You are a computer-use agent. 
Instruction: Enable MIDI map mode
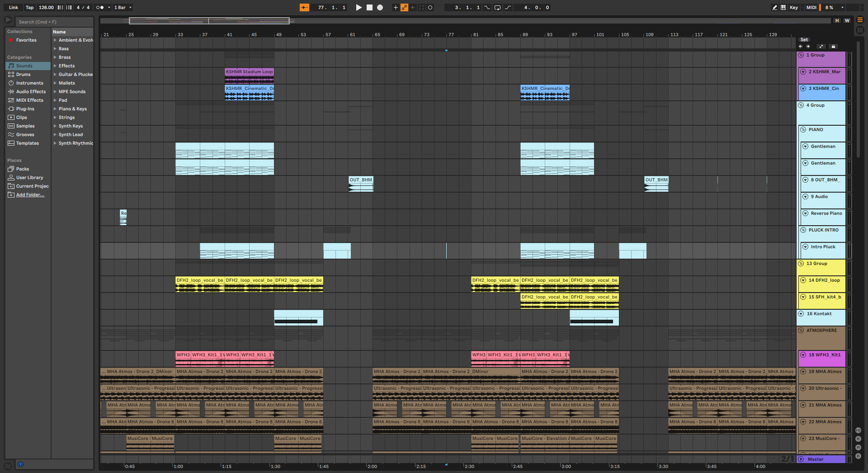pyautogui.click(x=811, y=7)
